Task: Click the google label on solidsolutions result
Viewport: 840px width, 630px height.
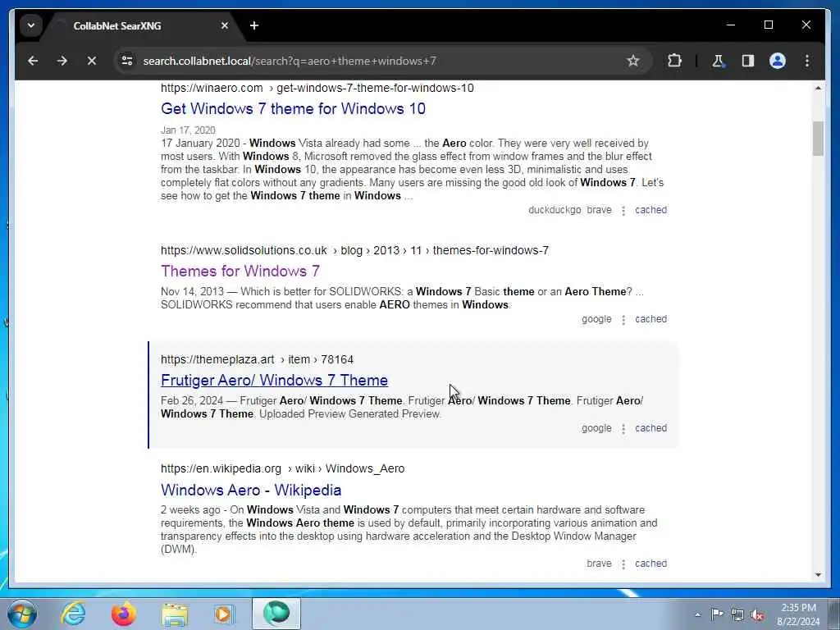Action: [596, 319]
